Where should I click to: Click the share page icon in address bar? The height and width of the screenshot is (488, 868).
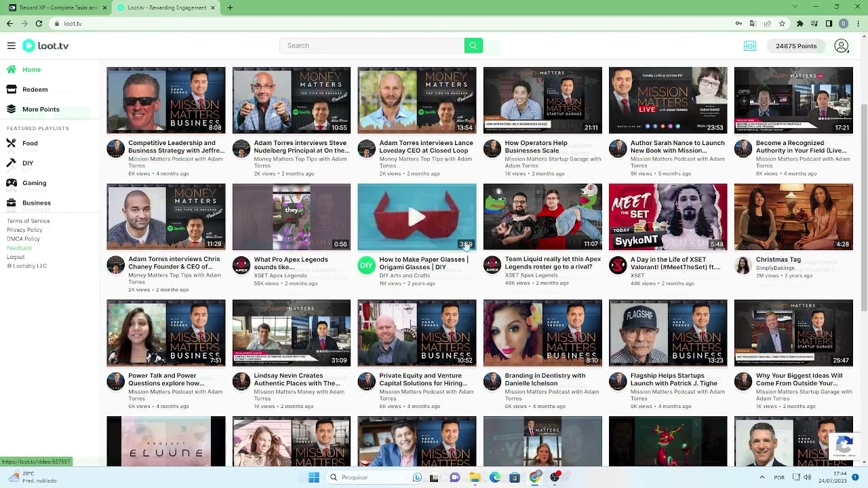pos(767,23)
